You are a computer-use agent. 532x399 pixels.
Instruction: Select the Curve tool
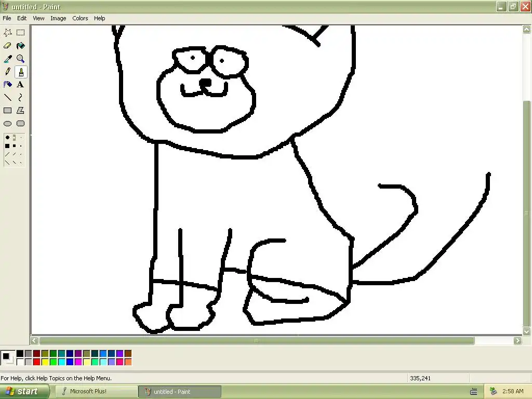click(x=21, y=98)
